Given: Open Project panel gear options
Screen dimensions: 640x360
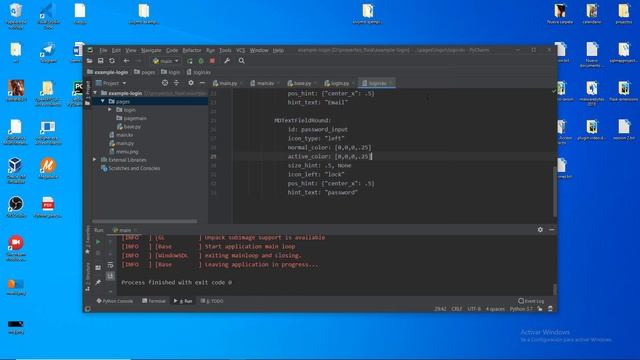Looking at the screenshot, I should click(191, 83).
